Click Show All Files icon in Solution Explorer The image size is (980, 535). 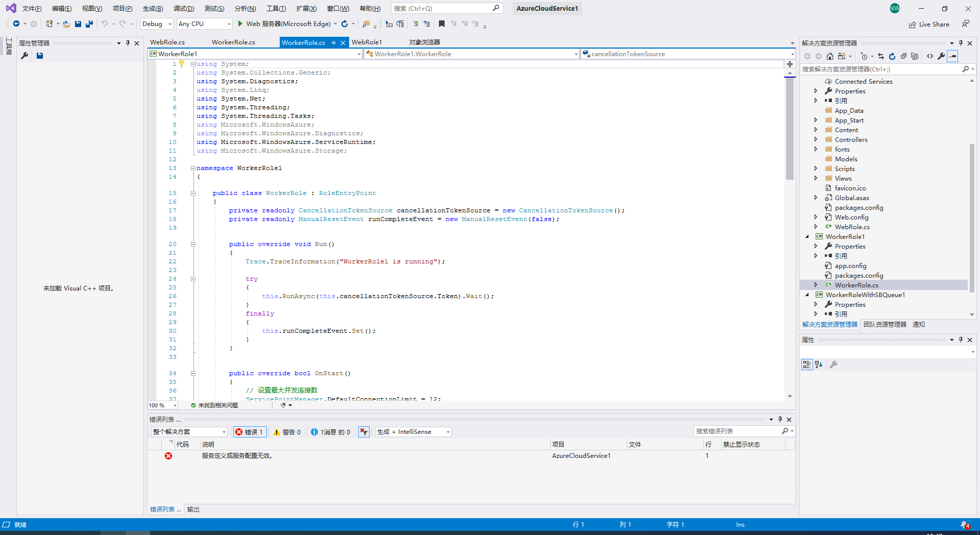[915, 56]
